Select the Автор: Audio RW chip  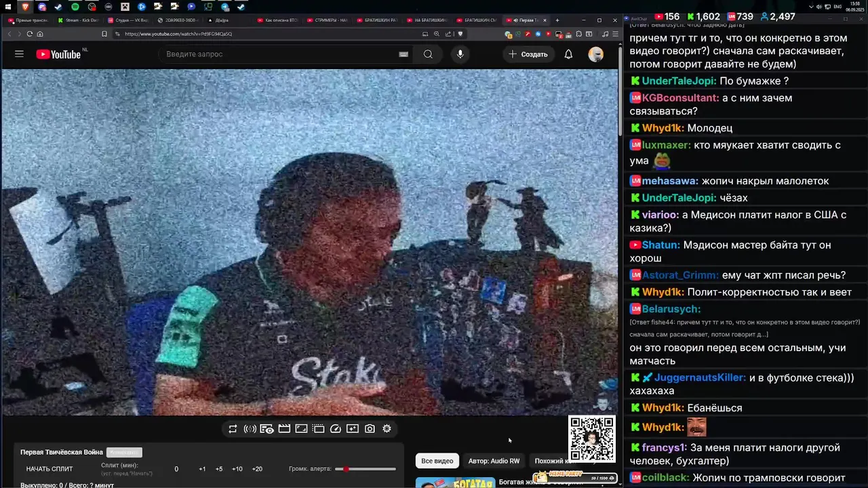(x=494, y=461)
